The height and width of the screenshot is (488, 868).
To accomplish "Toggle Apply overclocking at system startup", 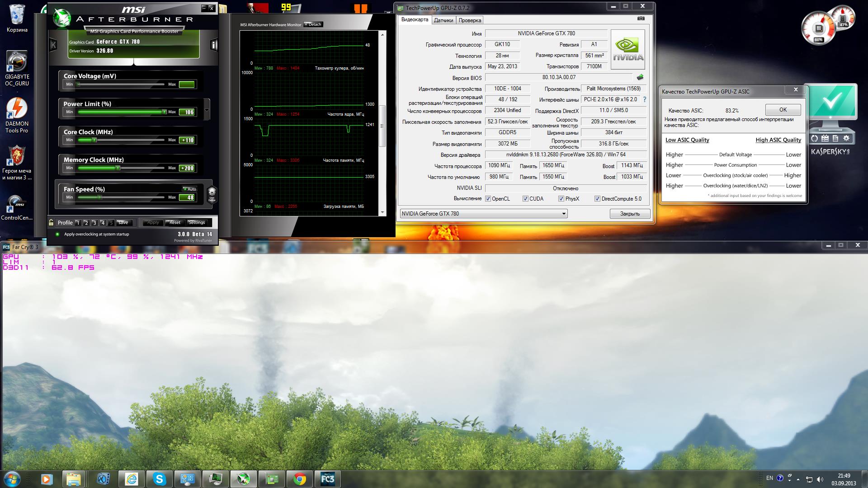I will pos(57,234).
